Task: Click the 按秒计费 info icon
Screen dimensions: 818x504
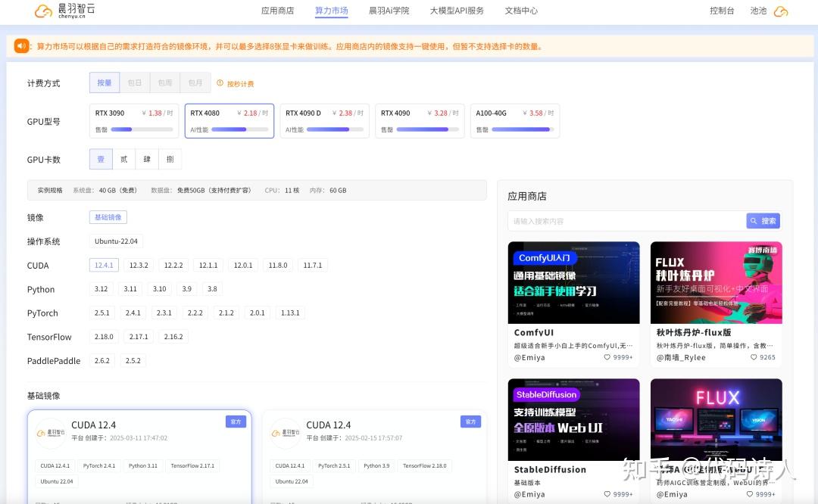Action: (220, 84)
